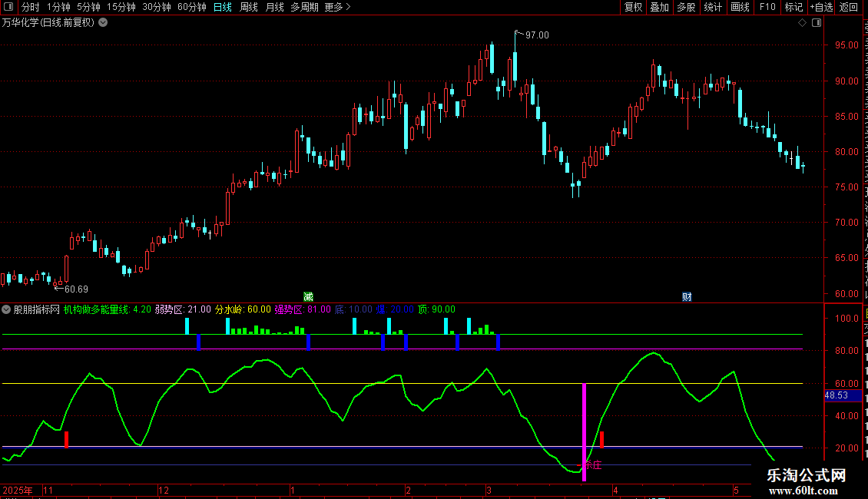Click the 叠加 overlay button

pos(659,7)
